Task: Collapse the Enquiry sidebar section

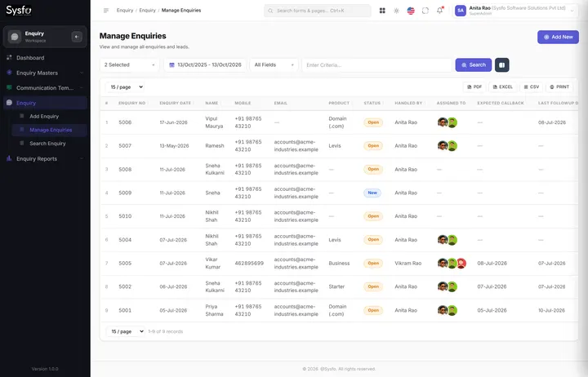Action: (45, 103)
